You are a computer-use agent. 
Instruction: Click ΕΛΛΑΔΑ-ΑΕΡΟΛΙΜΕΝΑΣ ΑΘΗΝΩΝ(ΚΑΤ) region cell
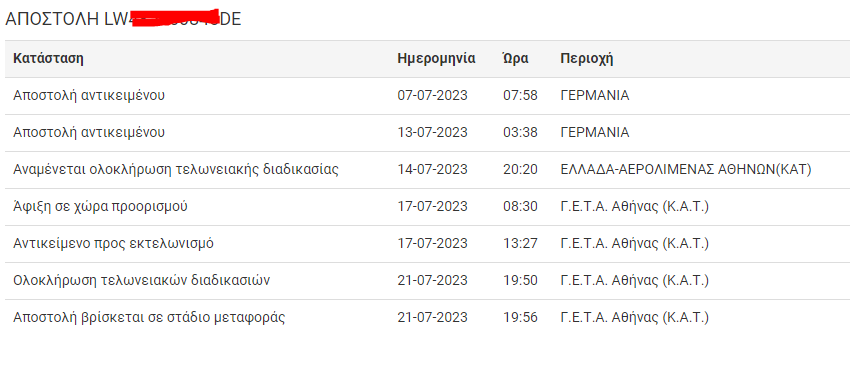(686, 169)
